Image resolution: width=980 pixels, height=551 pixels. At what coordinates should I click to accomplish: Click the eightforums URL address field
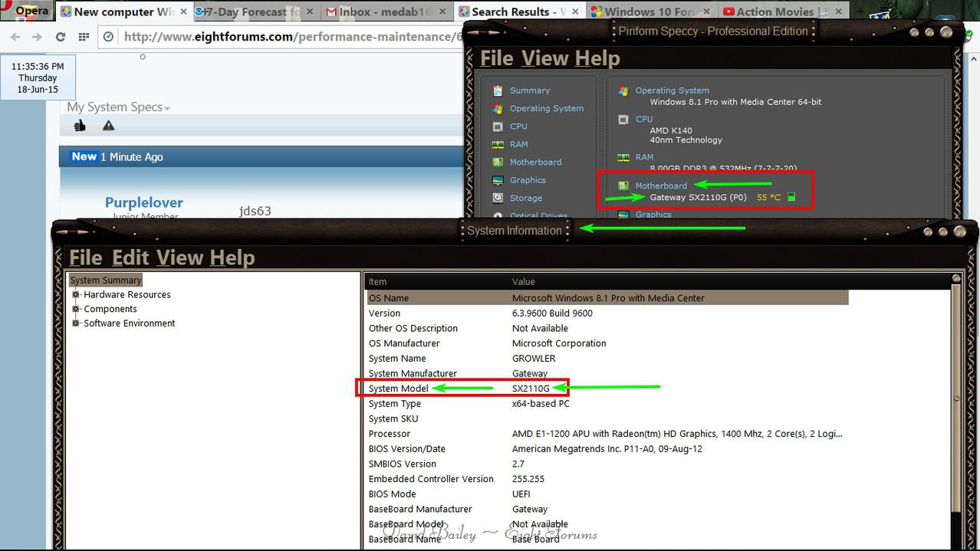[293, 37]
